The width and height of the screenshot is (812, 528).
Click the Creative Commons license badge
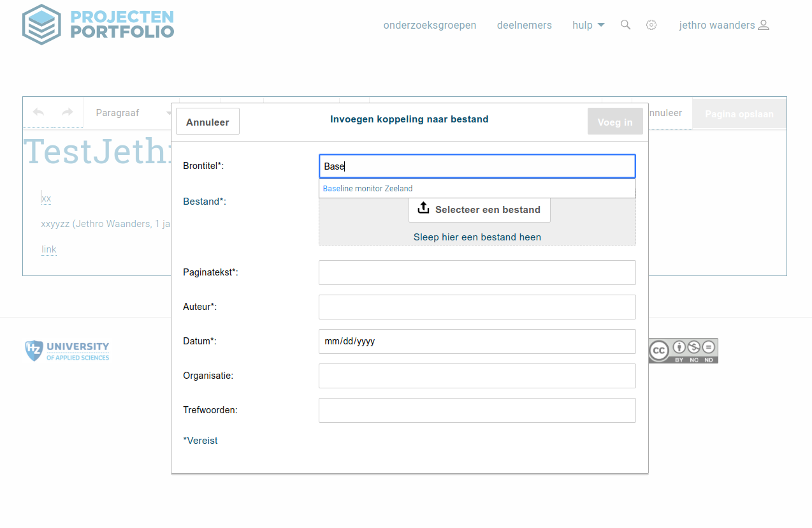[x=683, y=351]
